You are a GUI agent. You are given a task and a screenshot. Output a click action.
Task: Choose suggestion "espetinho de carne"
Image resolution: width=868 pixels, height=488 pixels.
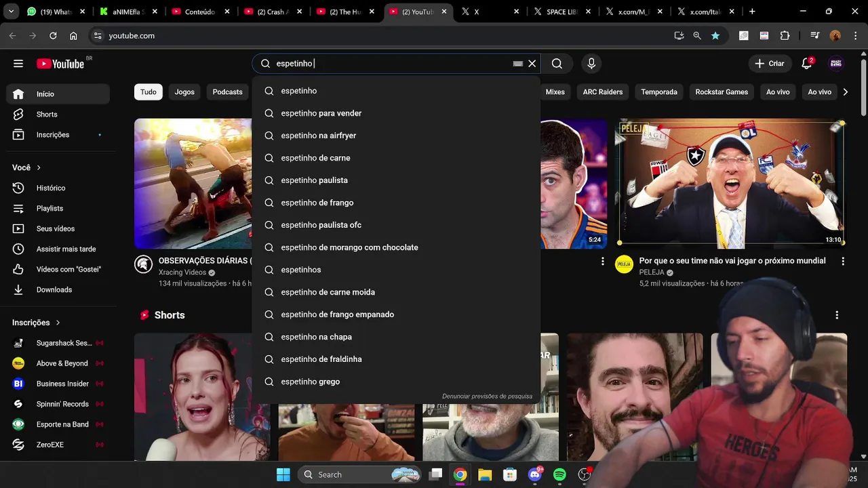click(396, 158)
